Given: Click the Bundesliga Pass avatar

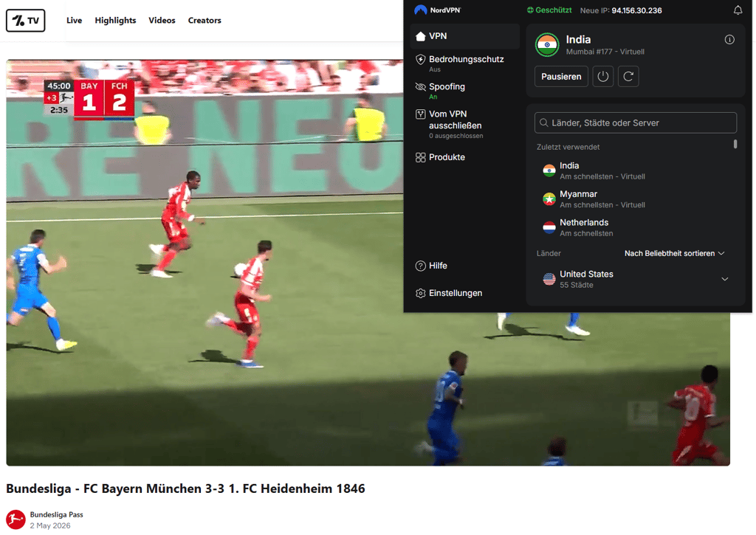Looking at the screenshot, I should [x=16, y=520].
